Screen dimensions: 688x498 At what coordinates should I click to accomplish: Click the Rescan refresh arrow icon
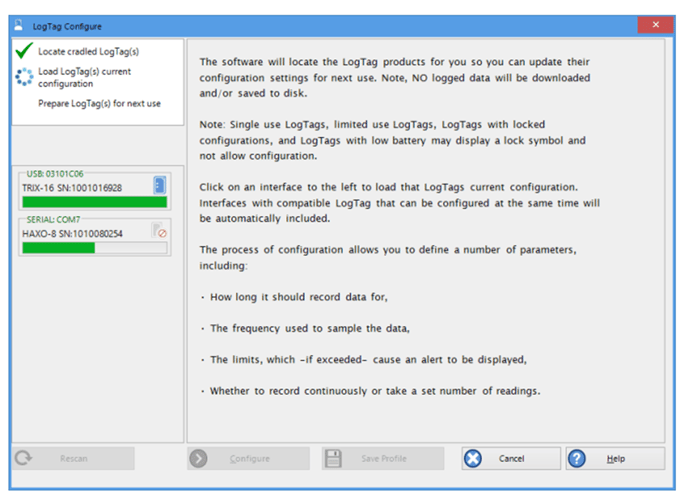tap(23, 459)
